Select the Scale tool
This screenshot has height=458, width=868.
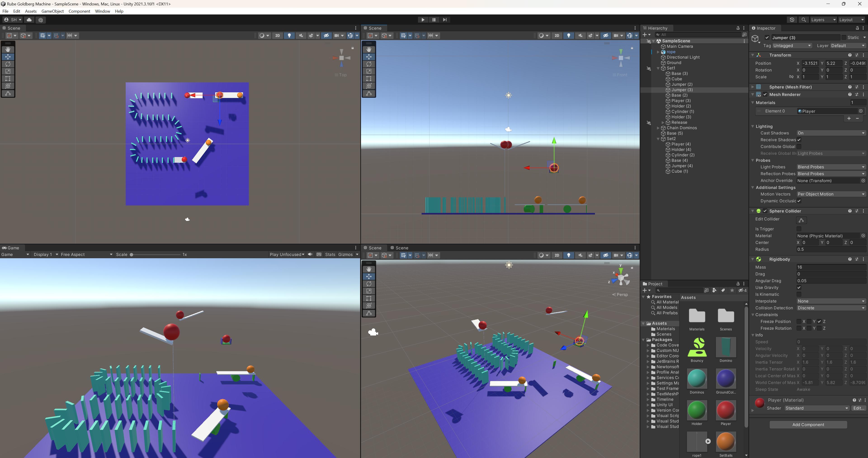click(8, 72)
